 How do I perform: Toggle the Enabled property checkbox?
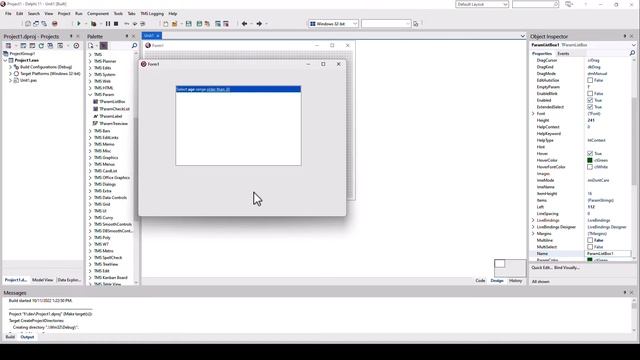pyautogui.click(x=590, y=100)
